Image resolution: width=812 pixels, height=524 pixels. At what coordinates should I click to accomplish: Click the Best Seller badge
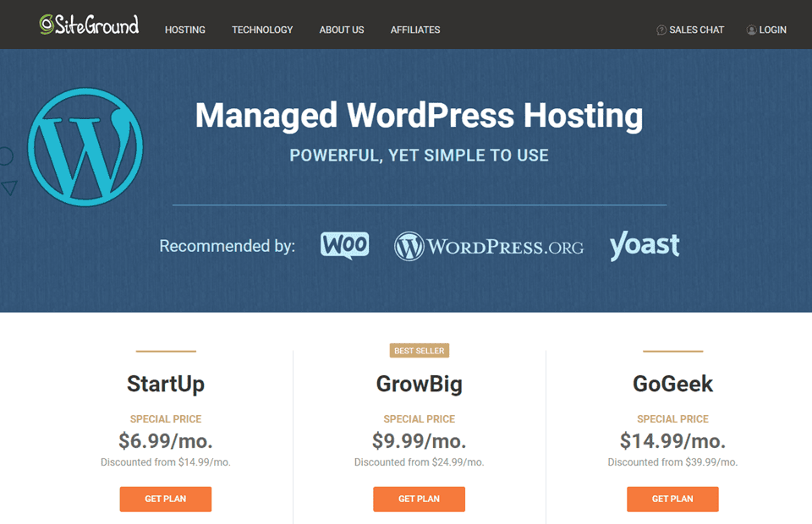point(419,350)
